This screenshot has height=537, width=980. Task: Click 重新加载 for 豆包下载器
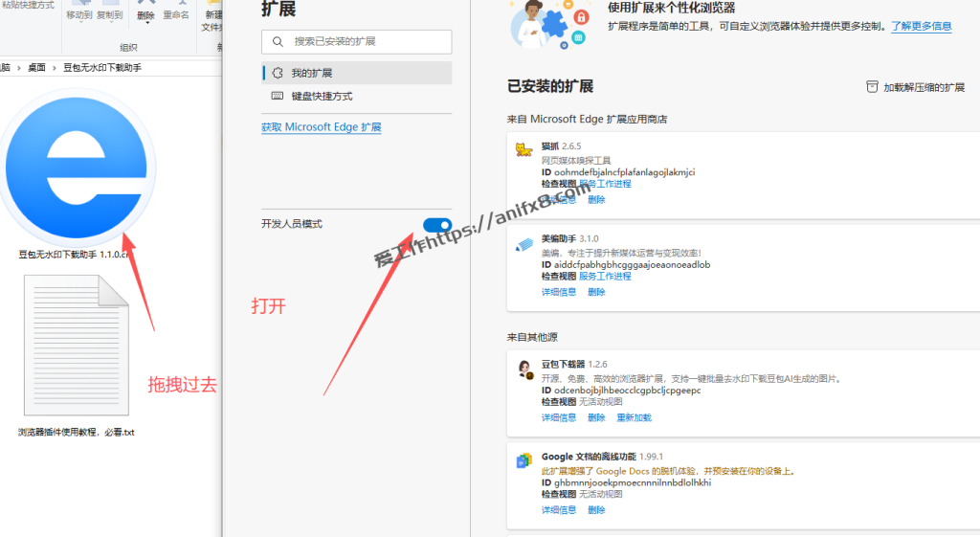(634, 418)
